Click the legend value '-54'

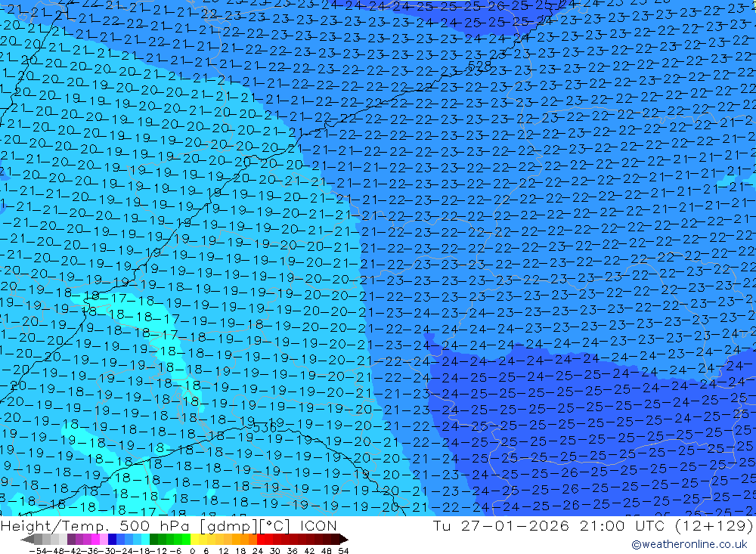coord(38,551)
